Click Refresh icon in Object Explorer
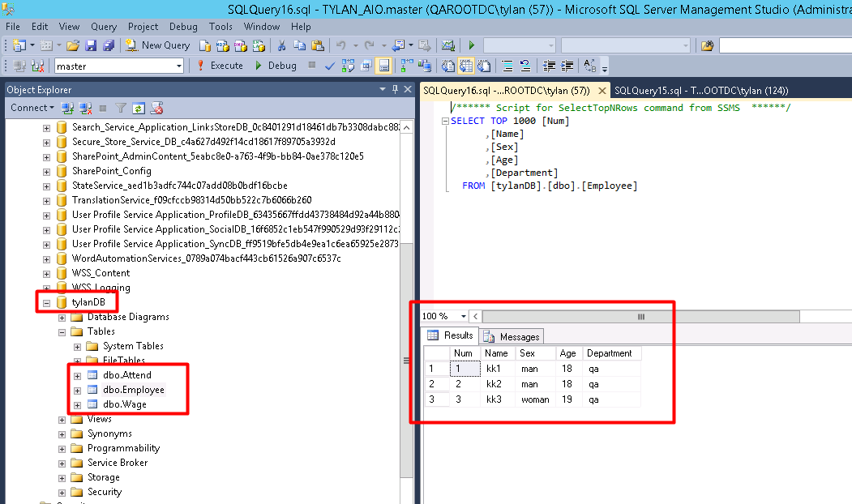Image resolution: width=852 pixels, height=504 pixels. pyautogui.click(x=139, y=108)
